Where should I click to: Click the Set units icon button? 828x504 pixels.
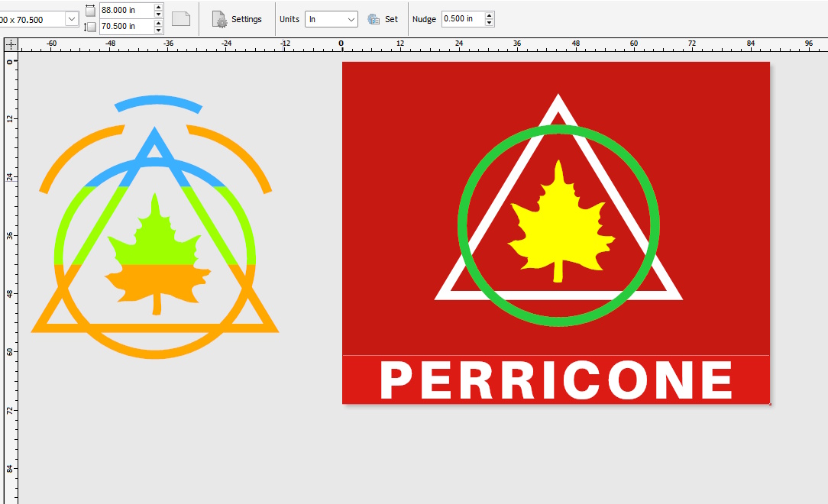click(374, 19)
